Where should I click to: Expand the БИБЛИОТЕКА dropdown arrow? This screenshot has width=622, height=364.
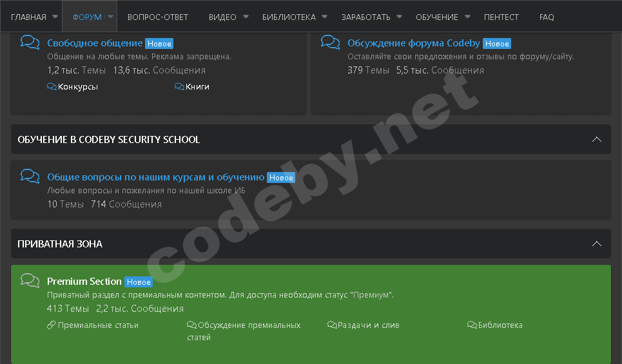[x=324, y=17]
